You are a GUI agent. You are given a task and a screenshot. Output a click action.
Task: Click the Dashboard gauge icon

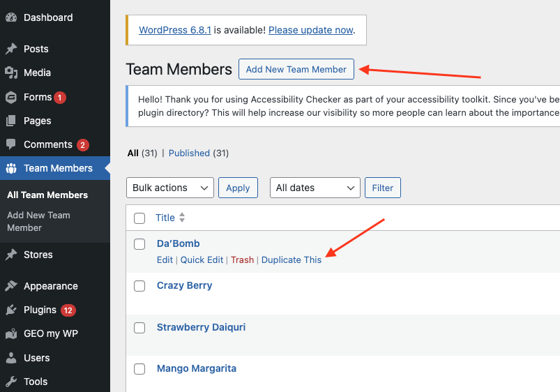tap(11, 17)
